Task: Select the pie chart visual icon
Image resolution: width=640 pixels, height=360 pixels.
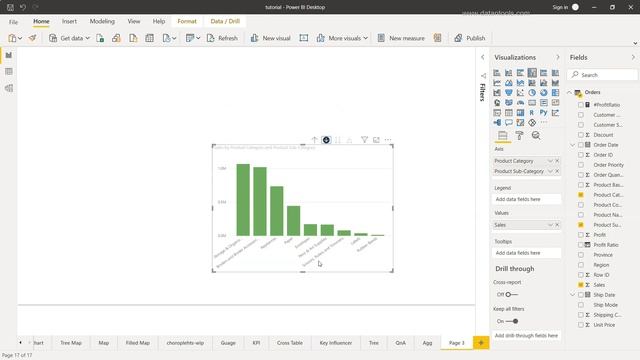Action: pos(532,93)
